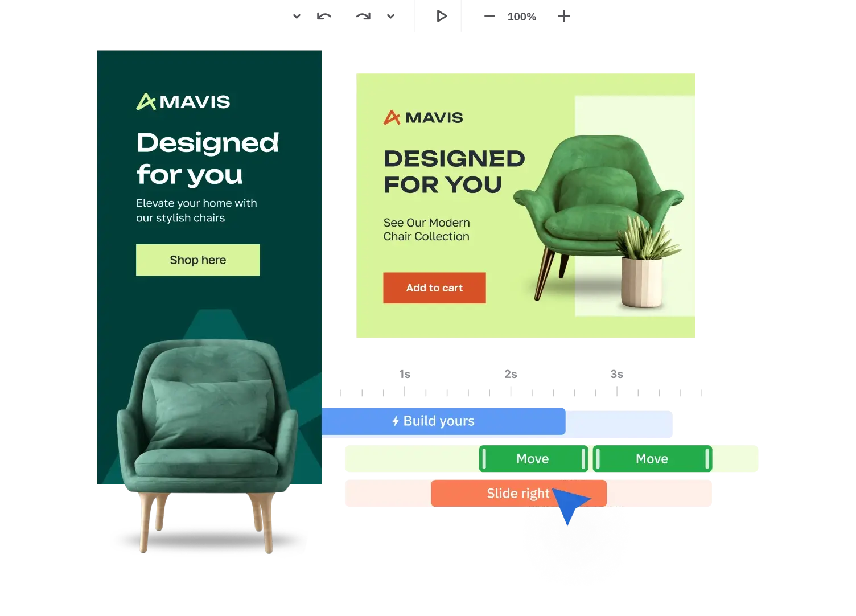Select the play button in the toolbar
This screenshot has width=856, height=616.
442,16
